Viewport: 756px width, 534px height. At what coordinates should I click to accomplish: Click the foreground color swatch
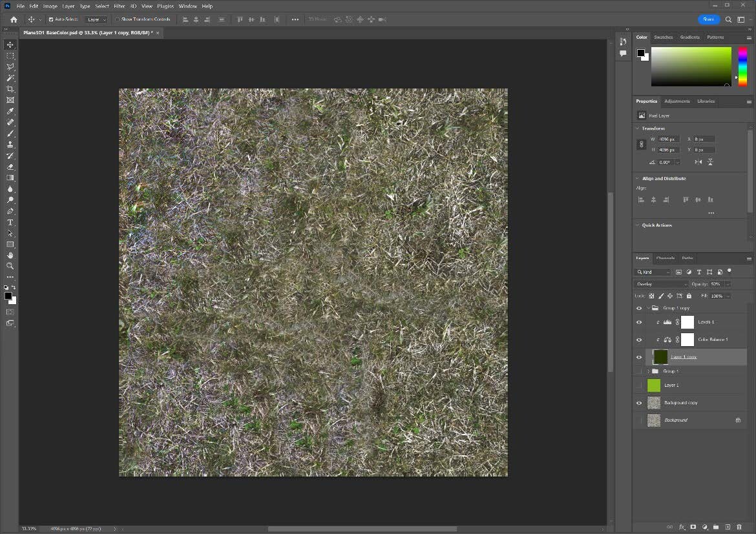coord(8,296)
